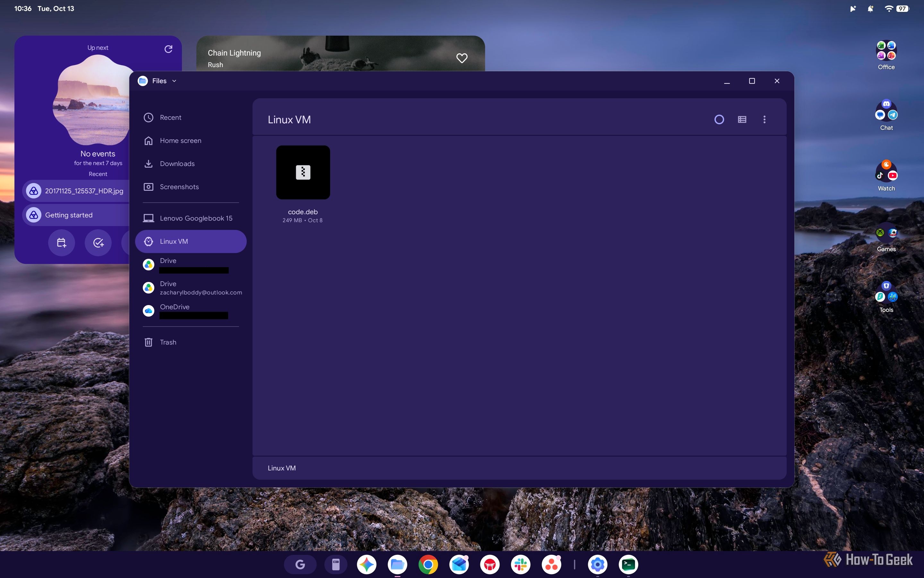Click the date Tue, Oct 13 in top bar
The width and height of the screenshot is (924, 578).
56,8
